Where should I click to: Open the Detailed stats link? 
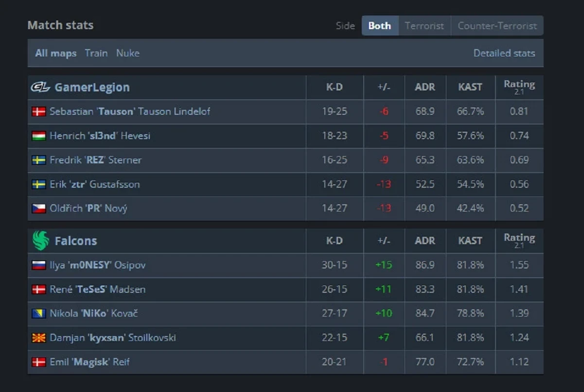click(504, 53)
